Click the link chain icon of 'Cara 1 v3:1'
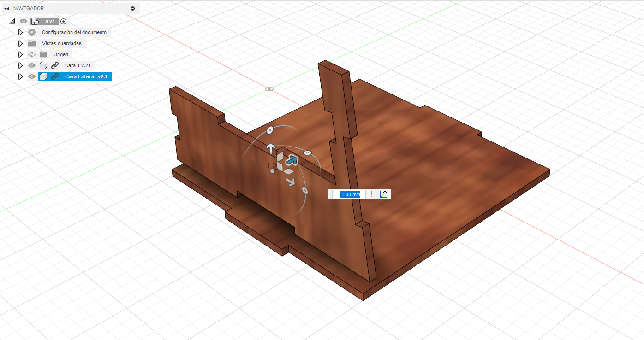Image resolution: width=644 pixels, height=340 pixels. coord(55,65)
